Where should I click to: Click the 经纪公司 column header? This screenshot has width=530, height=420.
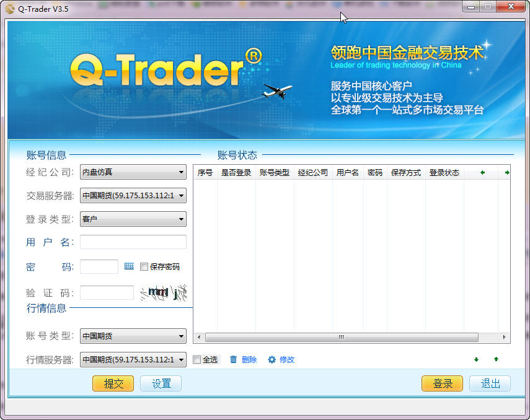coord(313,173)
